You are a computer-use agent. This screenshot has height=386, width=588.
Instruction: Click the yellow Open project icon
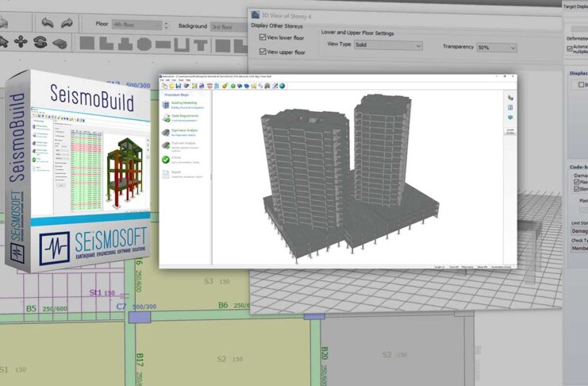coord(171,86)
